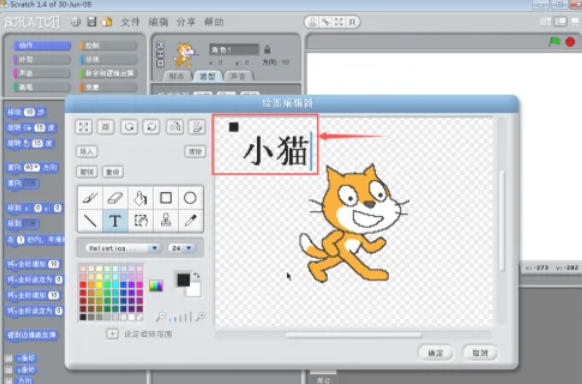Select the 控制 block category
Image resolution: width=582 pixels, height=384 pixels.
[x=108, y=46]
